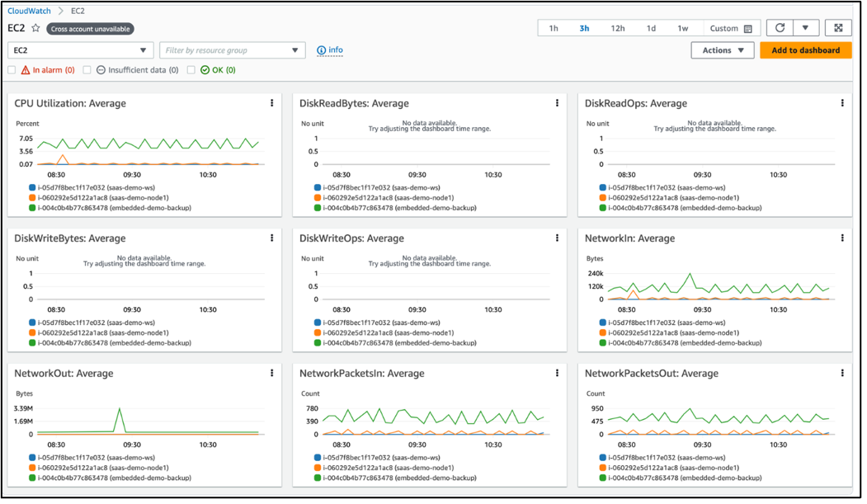867x504 pixels.
Task: Open CPU Utilization widget options menu
Action: tap(271, 103)
